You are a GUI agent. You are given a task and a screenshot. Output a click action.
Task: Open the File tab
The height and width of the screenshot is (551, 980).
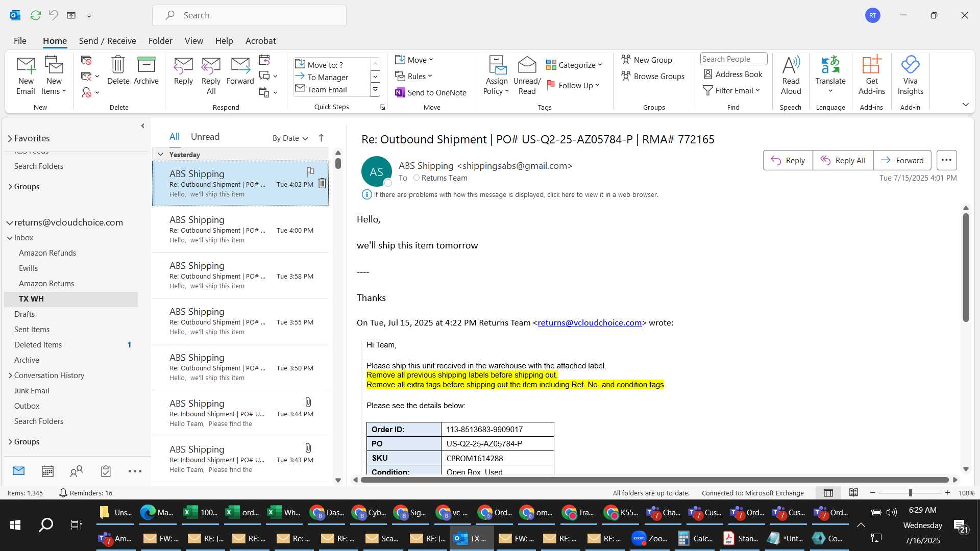(x=20, y=41)
